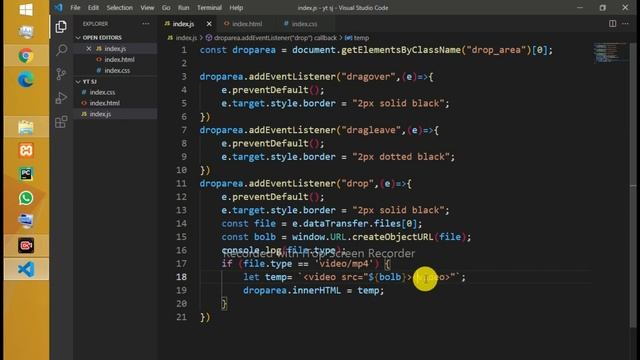Click line number 18 in gutter
Viewport: 640px width, 360px height.
click(182, 277)
